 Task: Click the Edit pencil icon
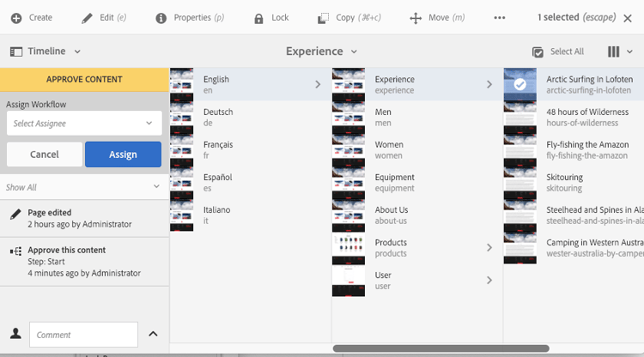tap(87, 18)
